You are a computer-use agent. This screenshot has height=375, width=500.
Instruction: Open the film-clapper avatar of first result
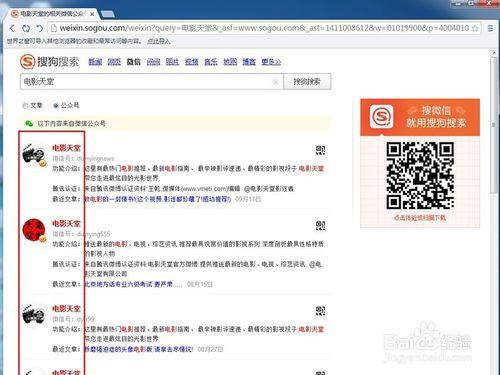[x=34, y=155]
